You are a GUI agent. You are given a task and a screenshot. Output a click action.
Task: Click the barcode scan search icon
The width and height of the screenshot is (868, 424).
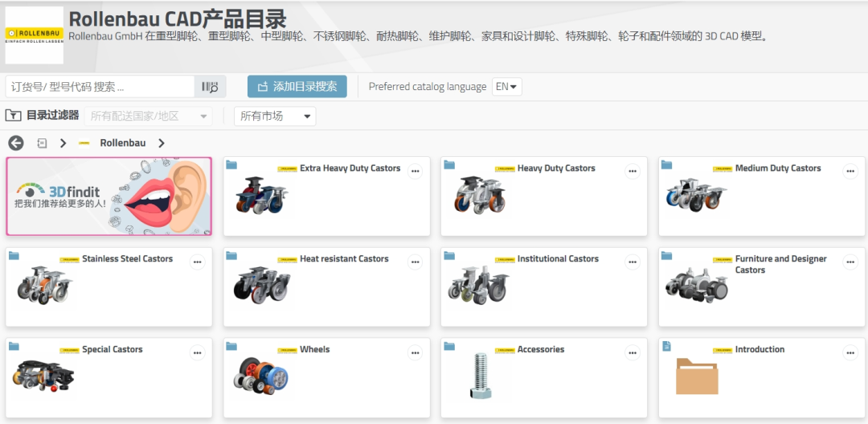click(211, 87)
